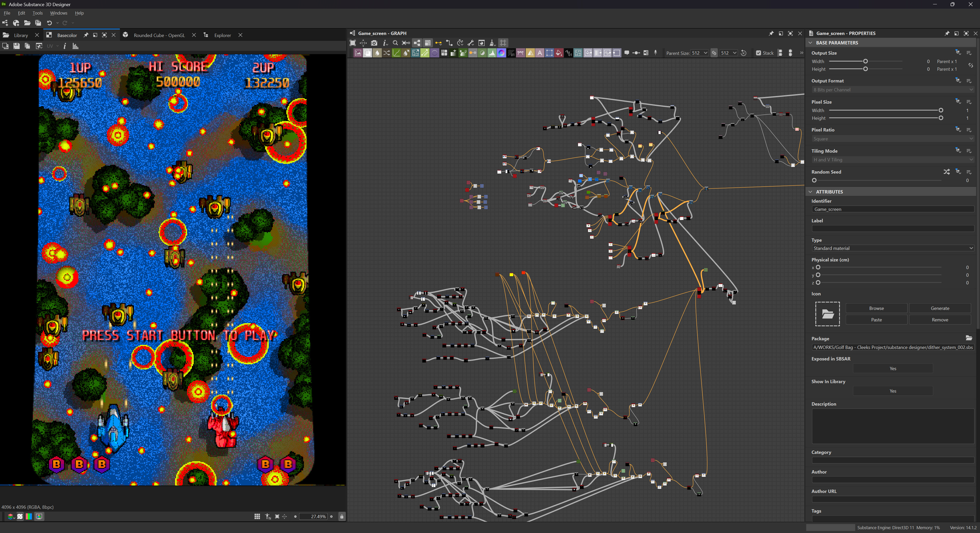Toggle the alpha checkerboard background display
Image resolution: width=980 pixels, height=533 pixels.
point(20,516)
